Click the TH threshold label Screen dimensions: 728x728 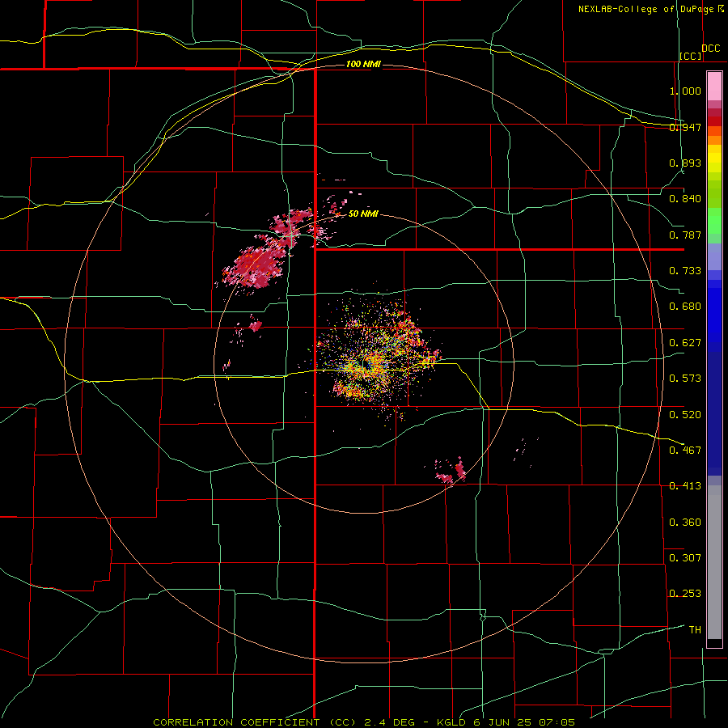(x=695, y=629)
